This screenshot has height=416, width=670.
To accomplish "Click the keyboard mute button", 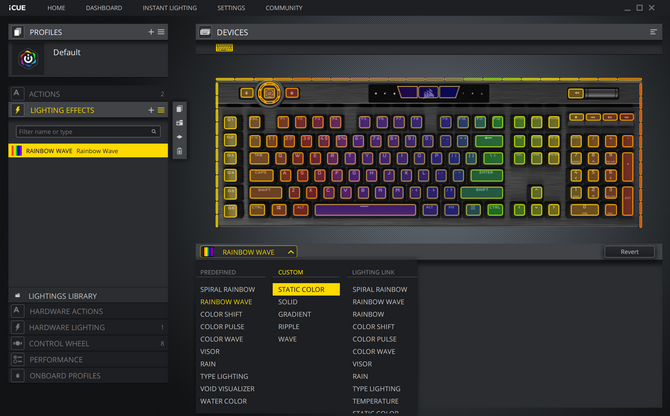I will click(576, 93).
